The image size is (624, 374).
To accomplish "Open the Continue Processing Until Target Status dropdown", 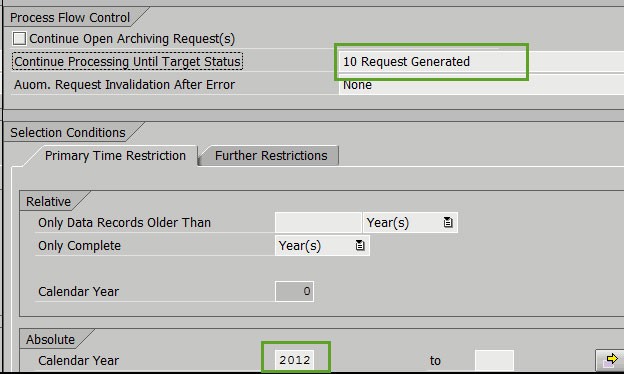I will coord(481,62).
